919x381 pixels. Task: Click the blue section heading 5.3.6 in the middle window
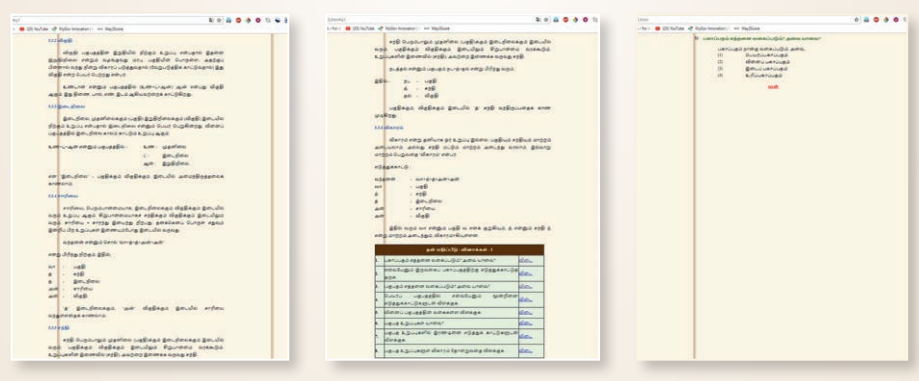tap(389, 127)
